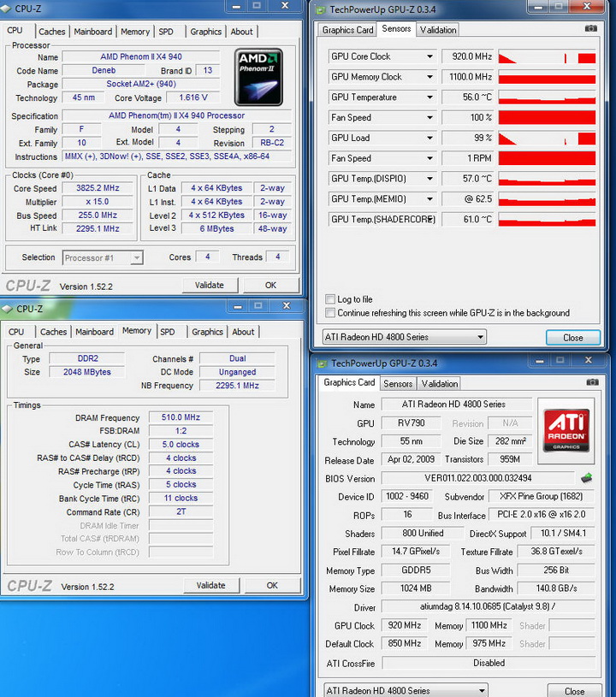616x697 pixels.
Task: Click Validate in Memory CPU-Z window
Action: click(210, 586)
